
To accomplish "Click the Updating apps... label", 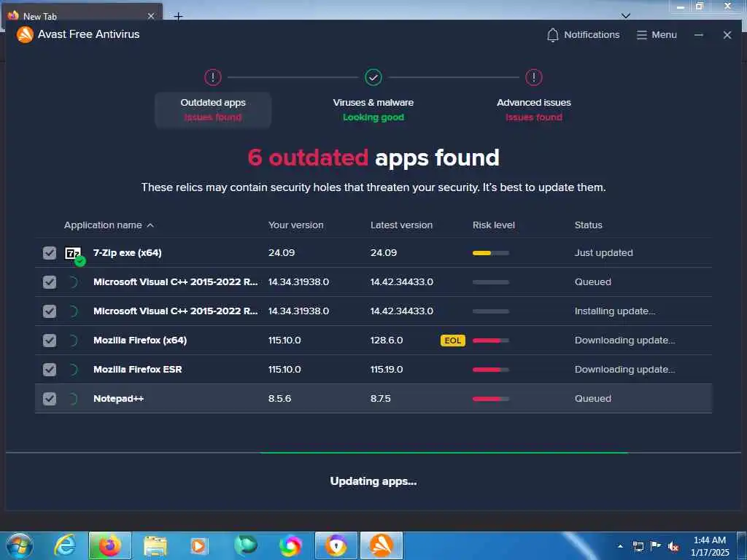I will [373, 481].
